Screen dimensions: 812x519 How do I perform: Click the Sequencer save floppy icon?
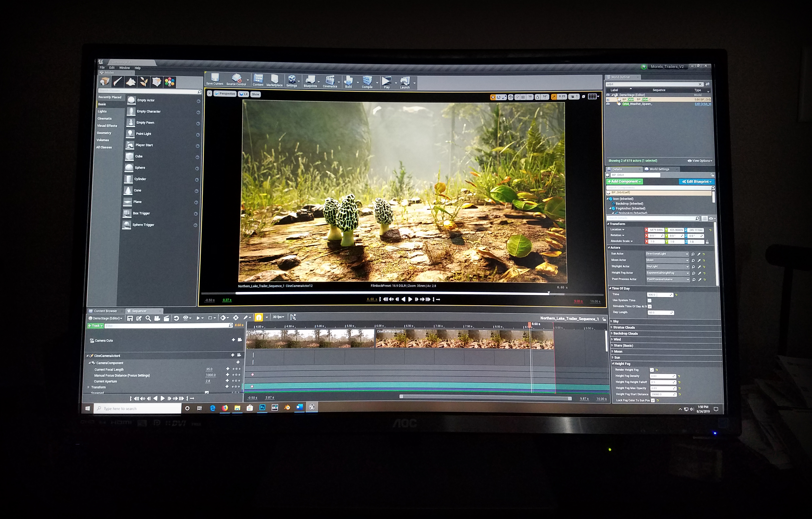[130, 318]
